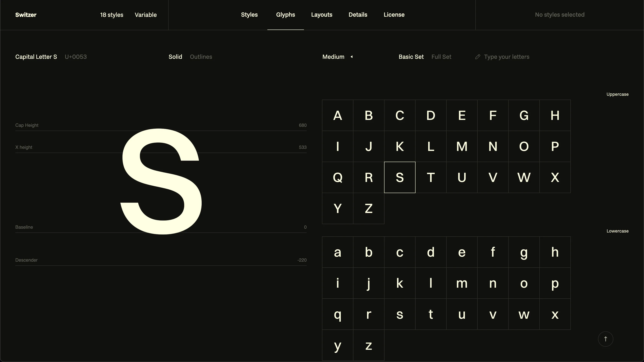This screenshot has height=362, width=644.
Task: Select the lowercase g glyph
Action: pos(524,252)
